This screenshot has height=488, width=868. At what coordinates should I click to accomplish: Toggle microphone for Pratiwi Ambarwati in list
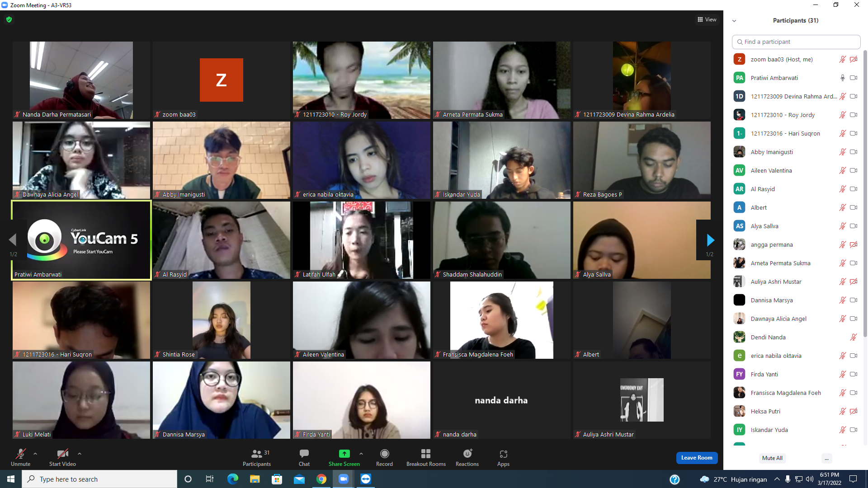coord(842,78)
